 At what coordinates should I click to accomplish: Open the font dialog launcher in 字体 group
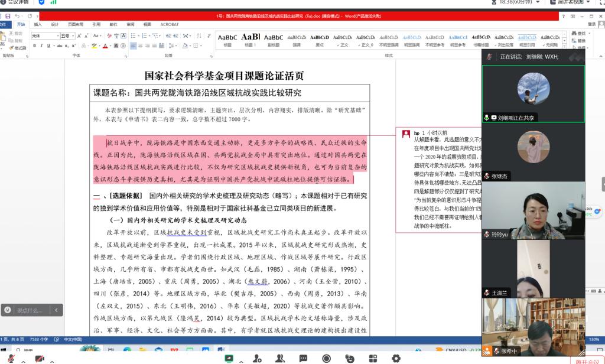tap(126, 56)
